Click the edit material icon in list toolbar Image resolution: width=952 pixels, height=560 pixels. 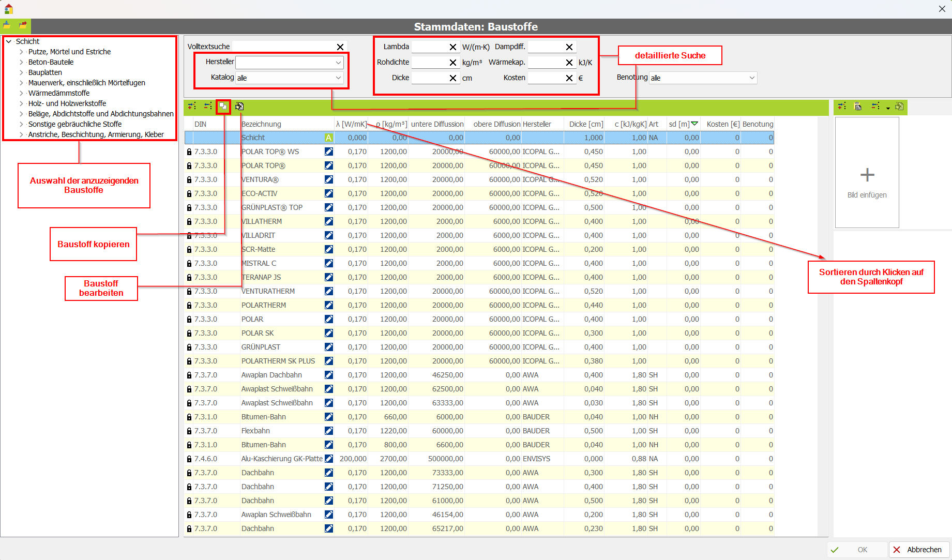(239, 106)
